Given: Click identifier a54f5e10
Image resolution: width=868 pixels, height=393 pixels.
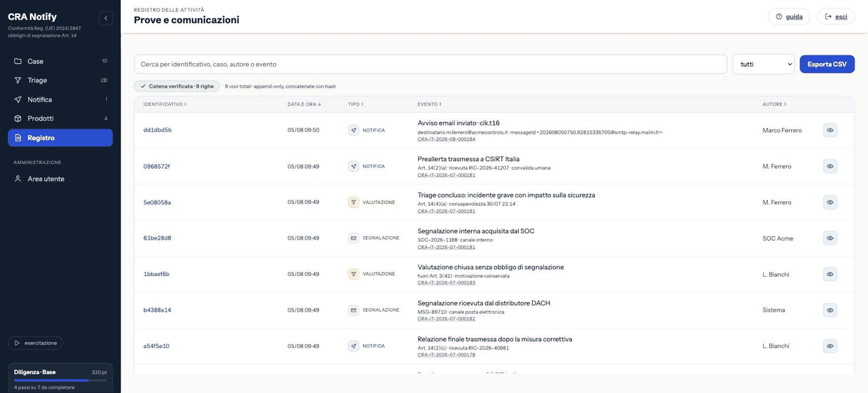Looking at the screenshot, I should point(157,346).
